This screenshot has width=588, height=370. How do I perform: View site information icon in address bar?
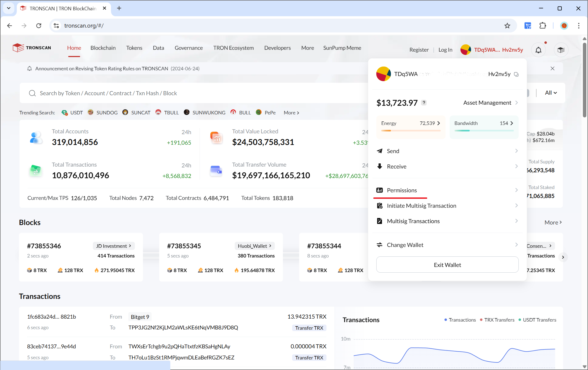56,26
